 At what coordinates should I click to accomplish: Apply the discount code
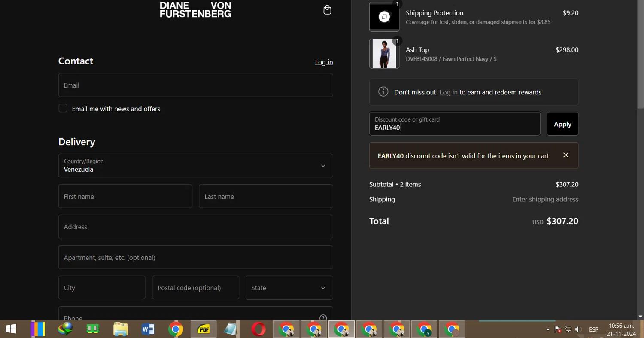tap(562, 124)
